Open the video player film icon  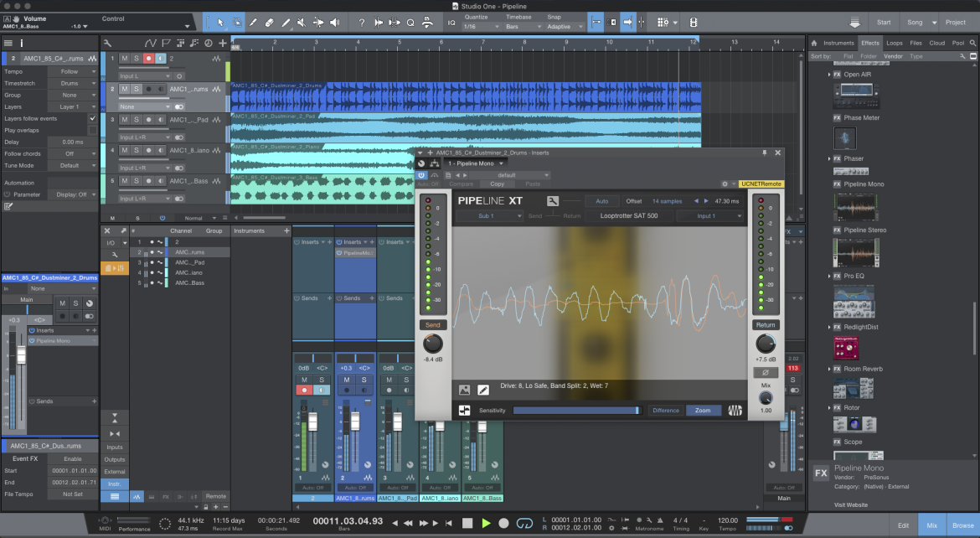coord(694,23)
